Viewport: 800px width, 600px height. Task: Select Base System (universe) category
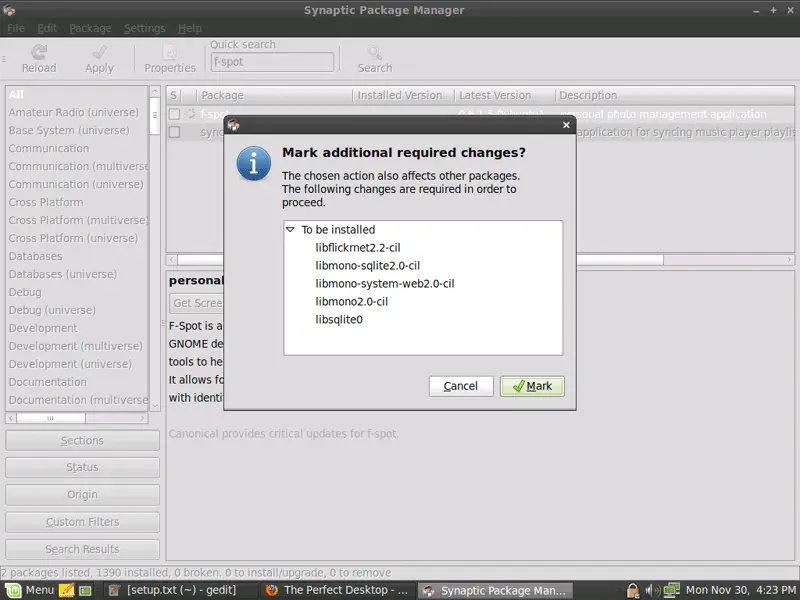coord(69,131)
